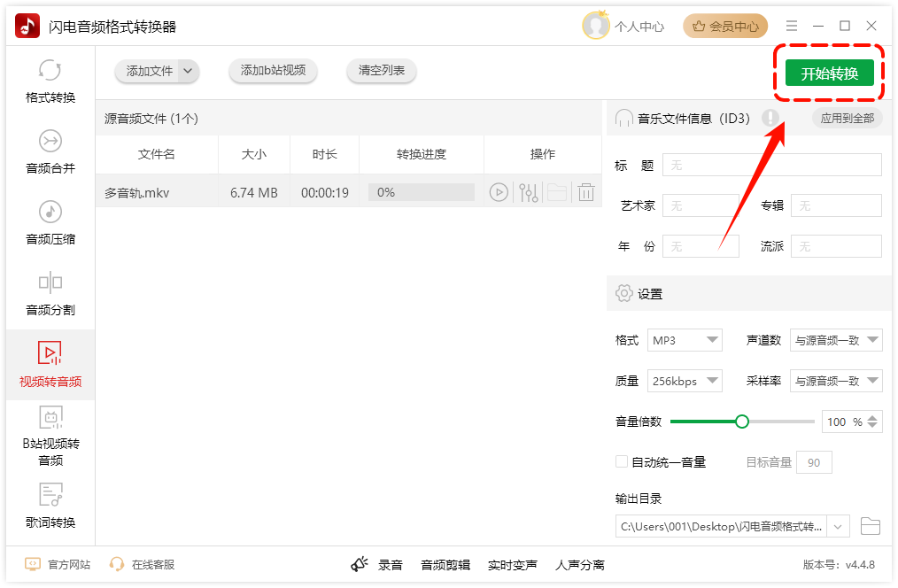Image resolution: width=898 pixels, height=588 pixels.
Task: Open 实时变声 real-time voice changer
Action: 512,565
